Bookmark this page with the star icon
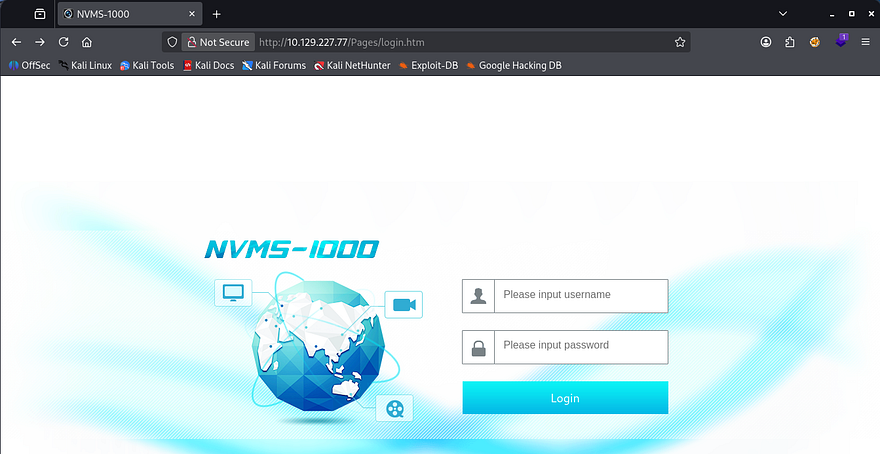Viewport: 880px width, 454px height. pos(680,42)
